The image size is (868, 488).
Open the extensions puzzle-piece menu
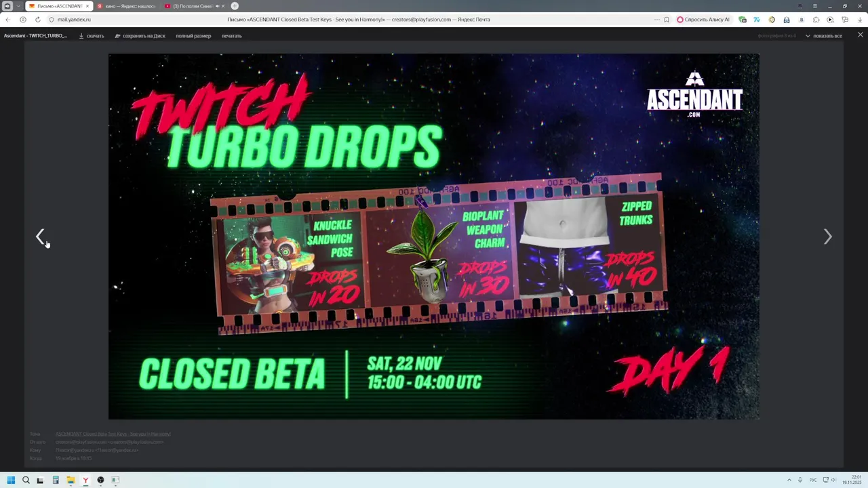816,20
